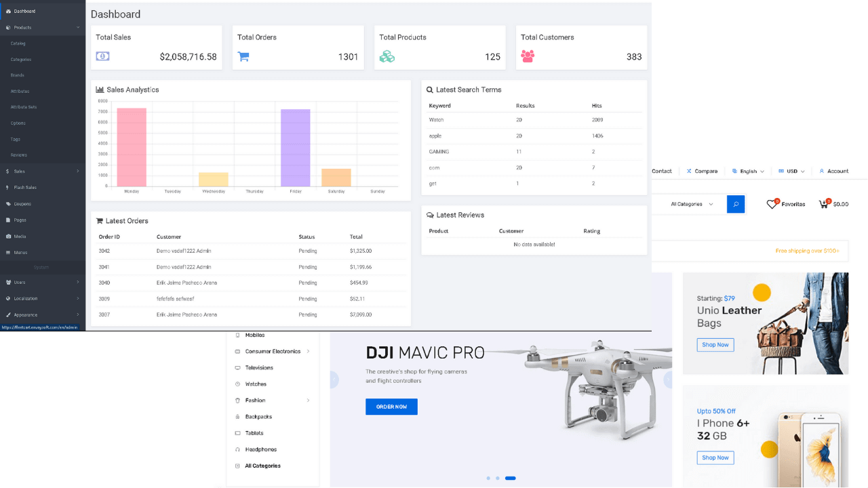Click the blue search button
The width and height of the screenshot is (868, 488).
[x=736, y=204]
